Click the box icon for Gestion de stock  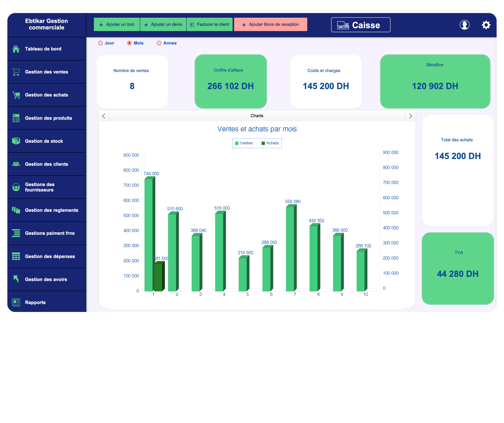click(16, 141)
